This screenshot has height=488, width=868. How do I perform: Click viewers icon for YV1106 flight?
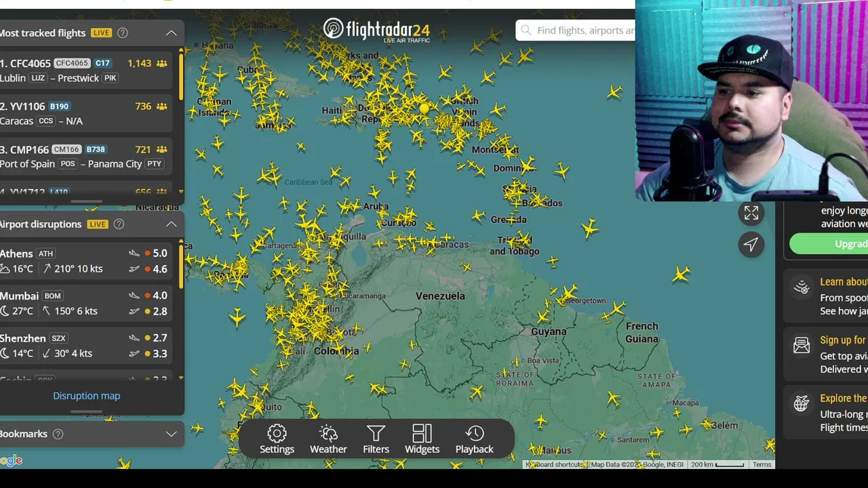pos(162,106)
